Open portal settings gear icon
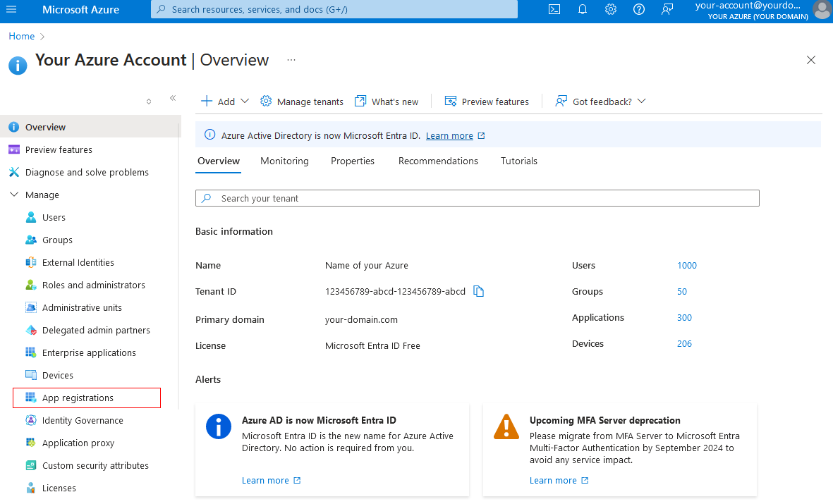The image size is (833, 504). pos(610,10)
